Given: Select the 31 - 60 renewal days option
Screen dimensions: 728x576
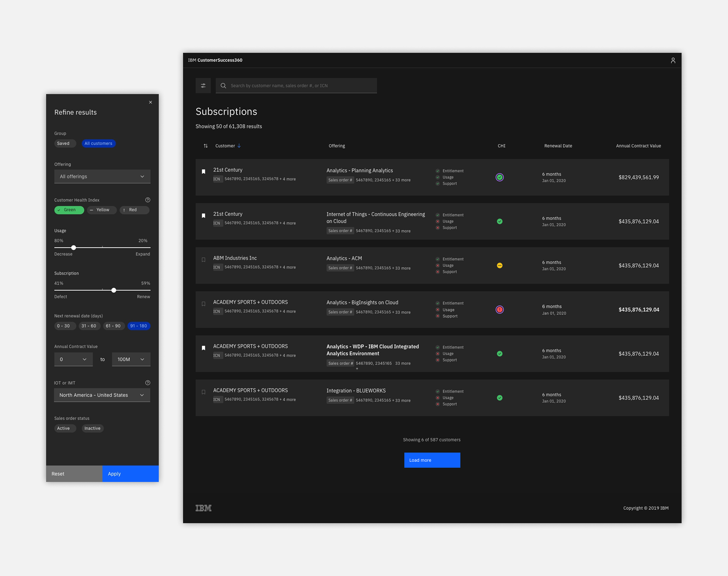Looking at the screenshot, I should 89,326.
